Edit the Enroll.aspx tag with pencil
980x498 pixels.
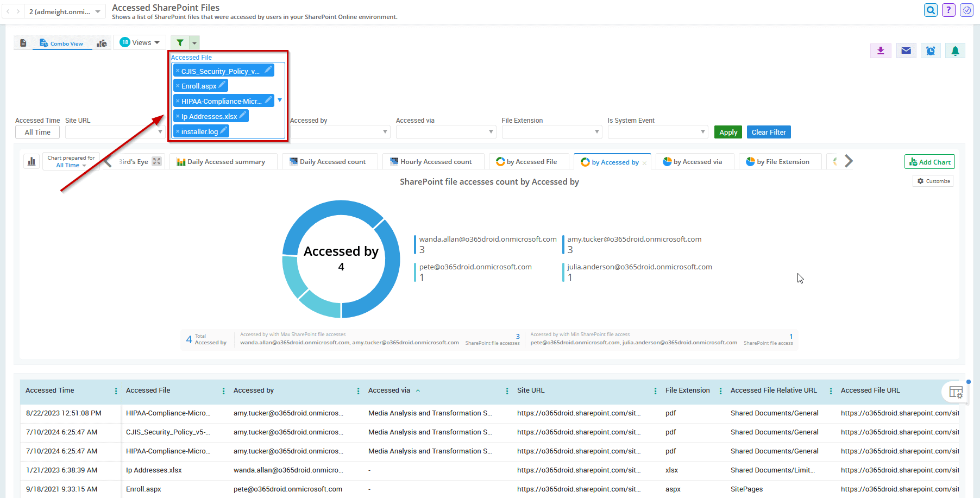coord(222,85)
